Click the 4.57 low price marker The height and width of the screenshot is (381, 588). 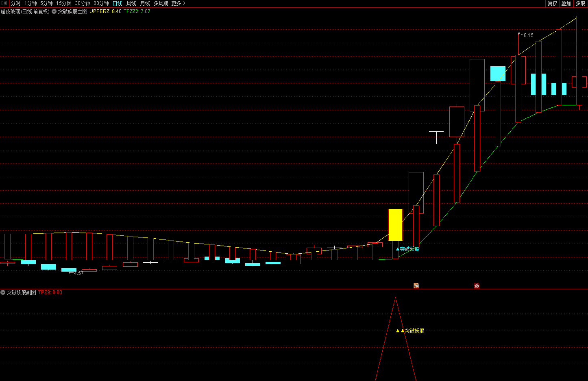pos(78,273)
